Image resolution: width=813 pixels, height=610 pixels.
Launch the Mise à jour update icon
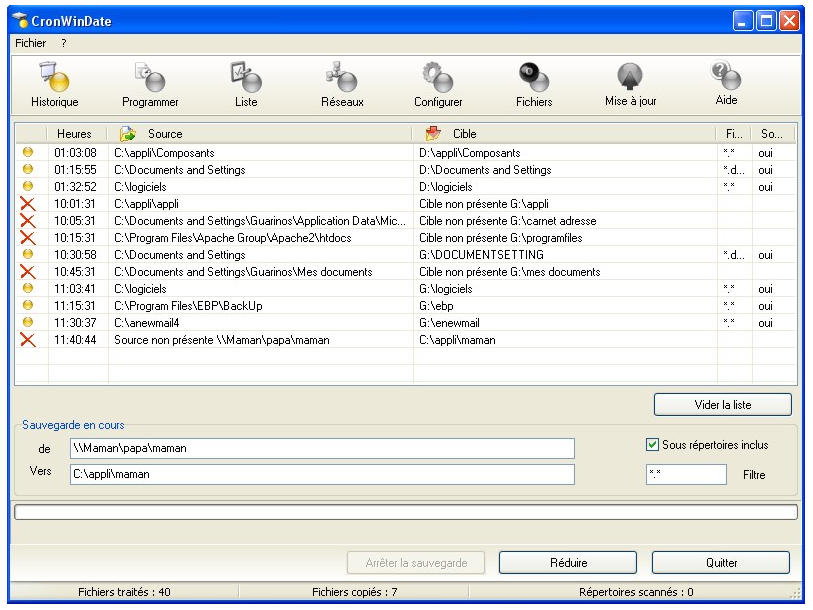coord(630,84)
